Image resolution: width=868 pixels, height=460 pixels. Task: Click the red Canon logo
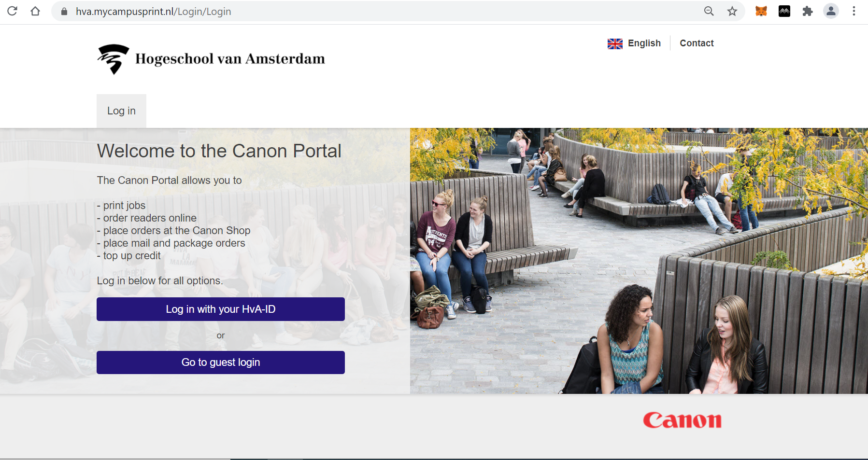(682, 420)
